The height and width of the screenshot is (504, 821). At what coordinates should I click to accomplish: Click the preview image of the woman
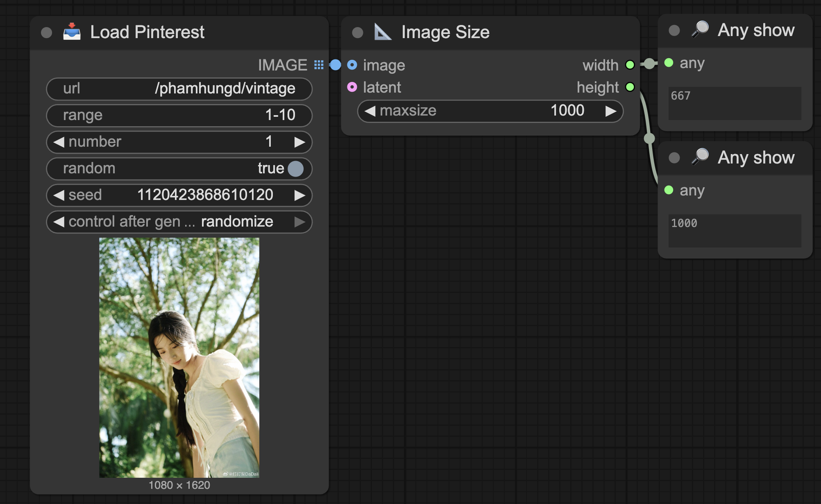click(x=179, y=358)
